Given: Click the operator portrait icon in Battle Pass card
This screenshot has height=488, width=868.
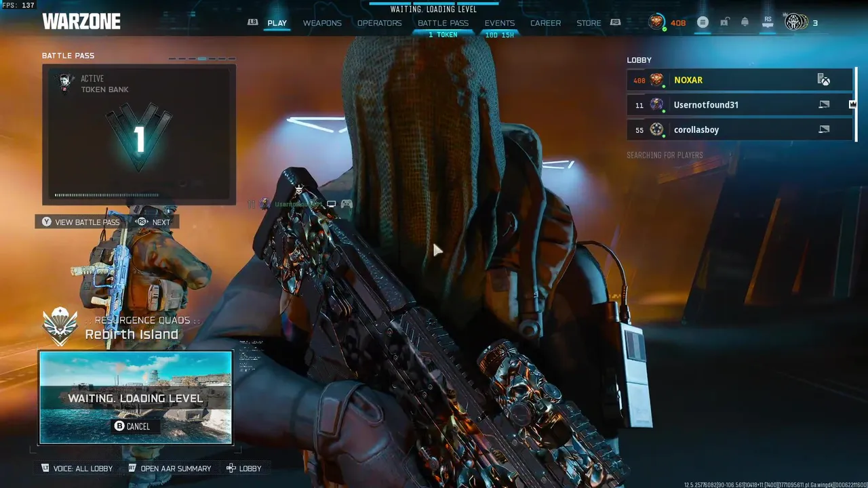Looking at the screenshot, I should [x=66, y=83].
